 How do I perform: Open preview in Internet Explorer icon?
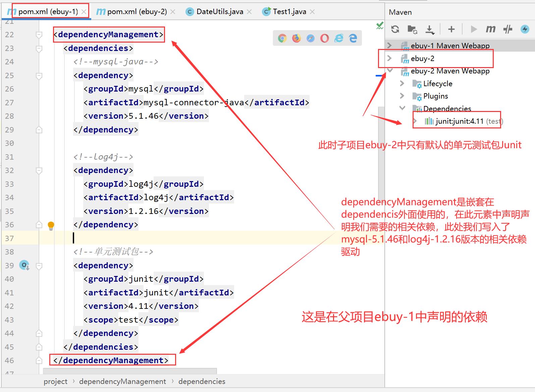(339, 38)
